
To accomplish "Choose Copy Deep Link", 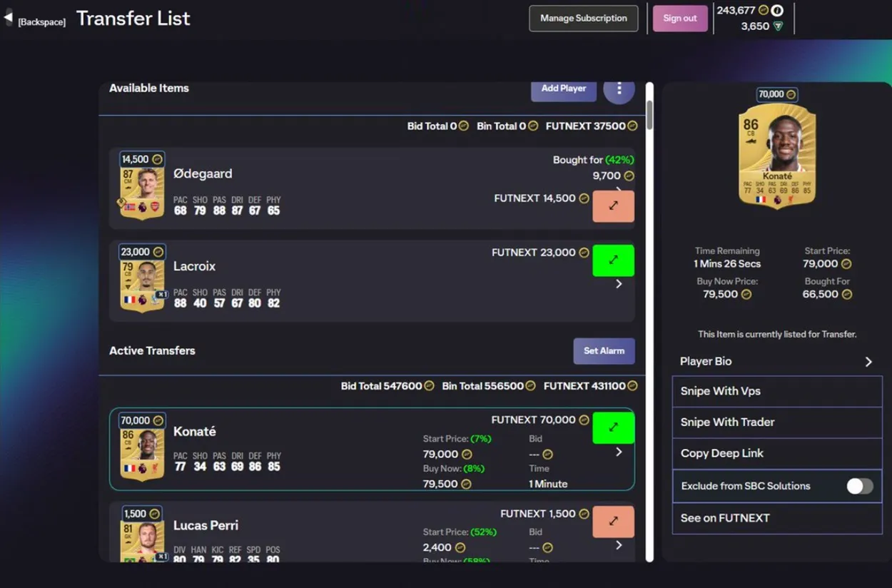I will (x=776, y=453).
